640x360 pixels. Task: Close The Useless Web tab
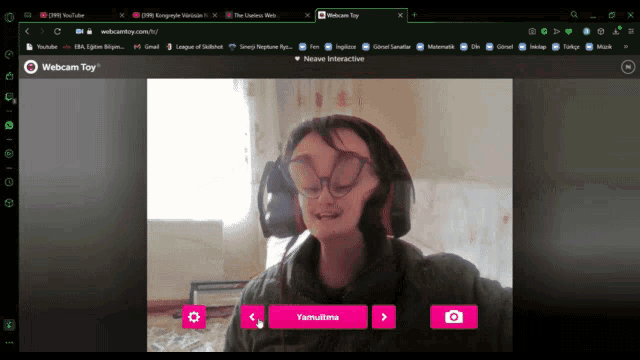click(x=307, y=15)
